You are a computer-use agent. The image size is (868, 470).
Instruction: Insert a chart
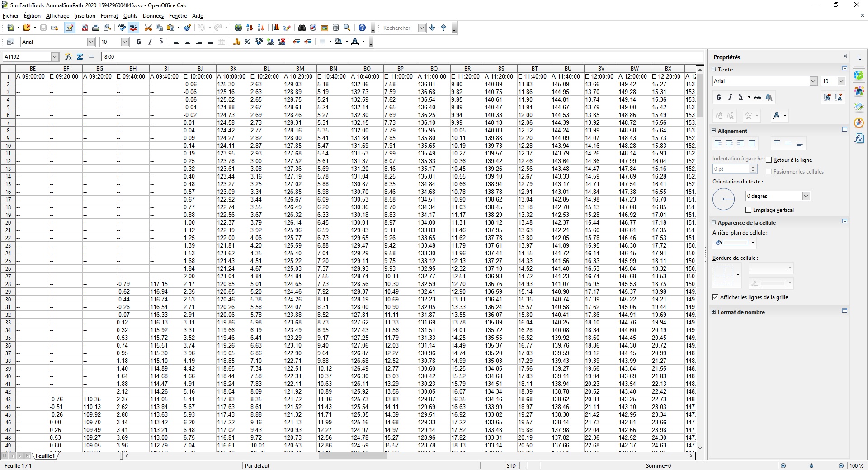(x=276, y=28)
